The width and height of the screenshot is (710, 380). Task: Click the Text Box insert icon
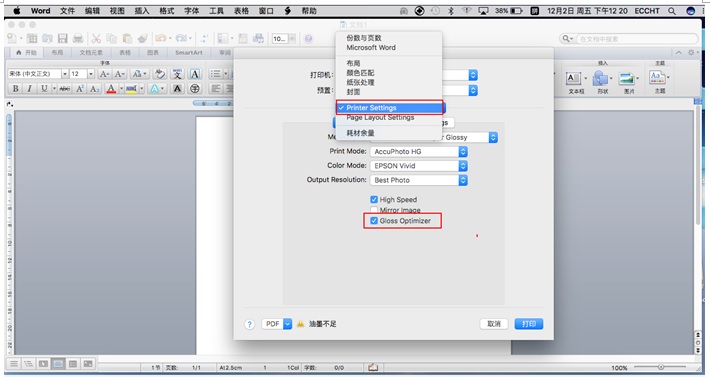574,78
